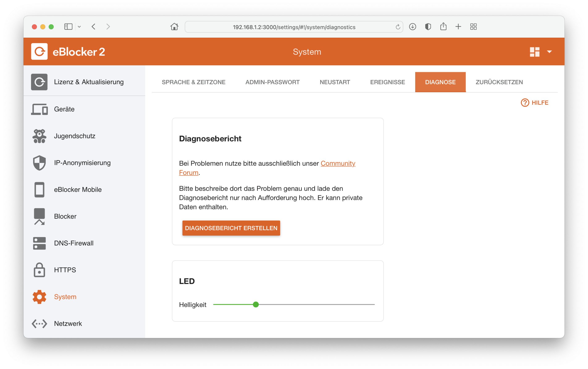Open the Ereignisse tab

point(387,82)
